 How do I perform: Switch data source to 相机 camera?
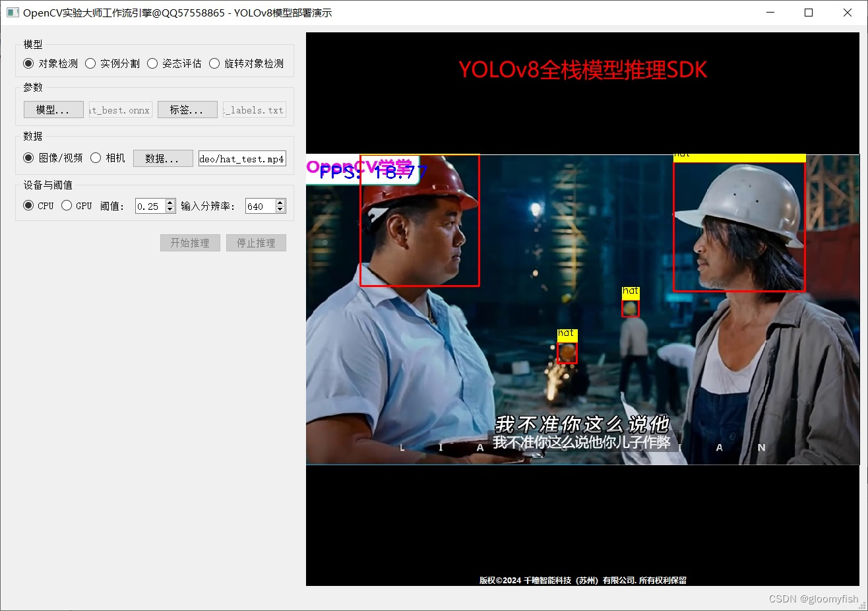(97, 158)
